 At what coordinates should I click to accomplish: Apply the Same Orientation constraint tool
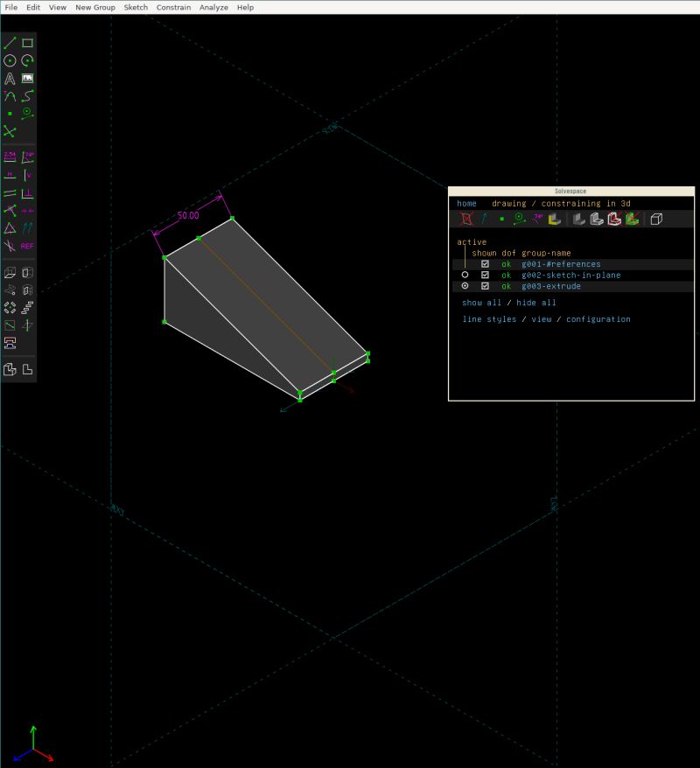(27, 228)
